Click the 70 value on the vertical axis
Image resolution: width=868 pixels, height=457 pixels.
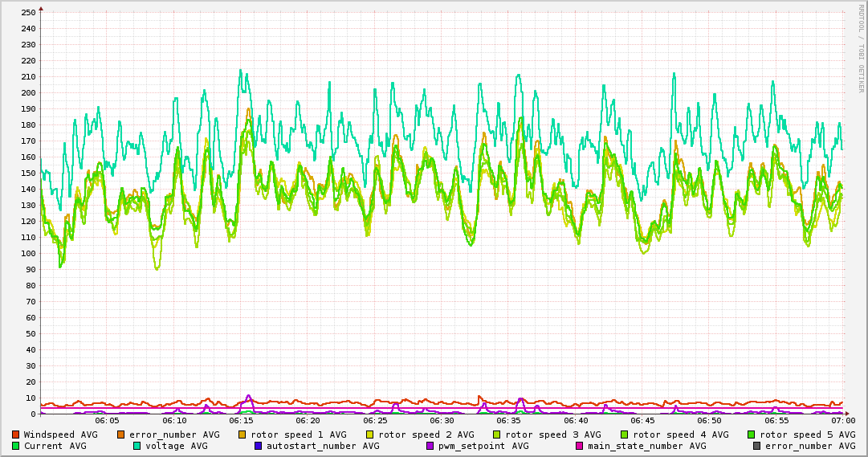coord(31,301)
